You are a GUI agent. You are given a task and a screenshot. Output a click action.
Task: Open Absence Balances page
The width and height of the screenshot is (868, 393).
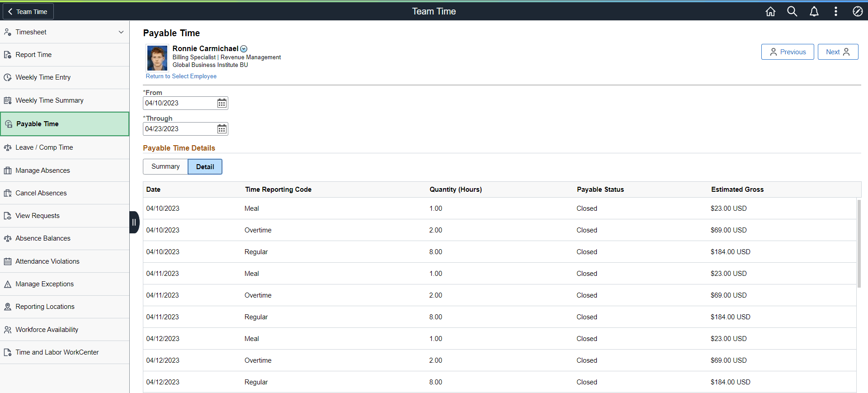[x=65, y=238]
